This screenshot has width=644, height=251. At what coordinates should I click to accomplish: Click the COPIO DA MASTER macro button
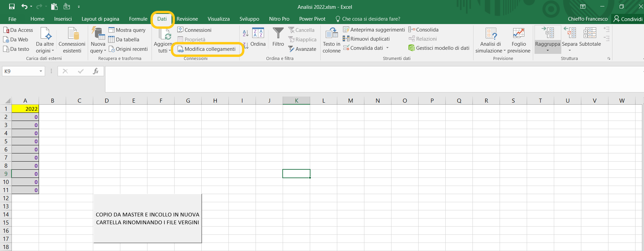[147, 218]
